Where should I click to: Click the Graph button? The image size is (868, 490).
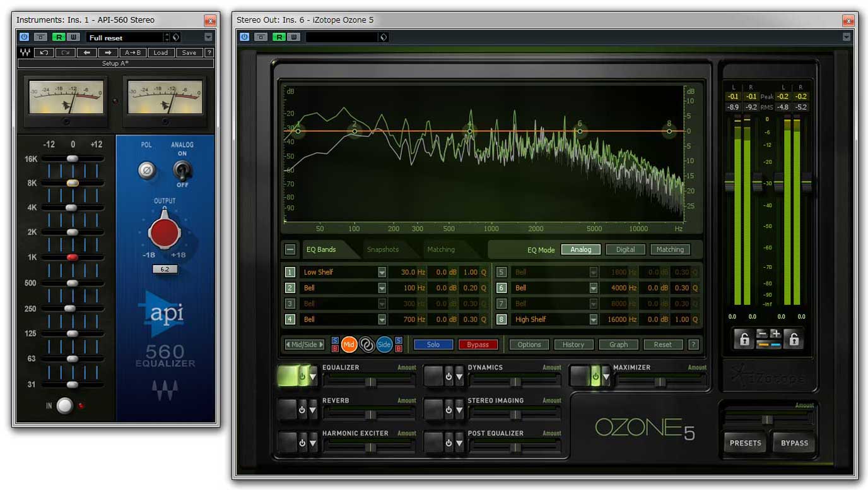[618, 345]
